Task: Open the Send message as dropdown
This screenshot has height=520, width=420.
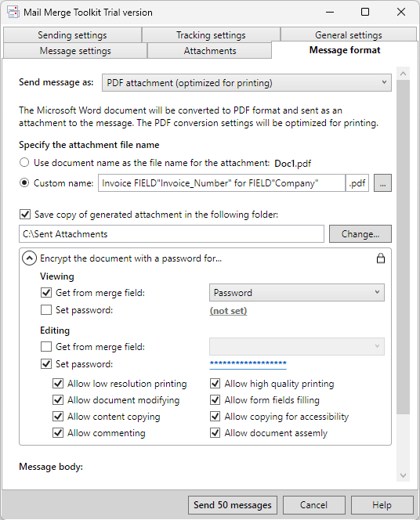Action: (247, 82)
